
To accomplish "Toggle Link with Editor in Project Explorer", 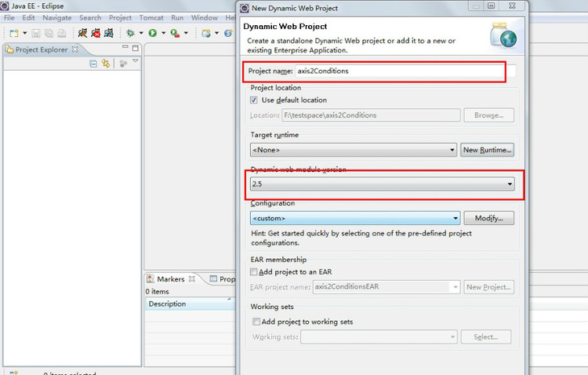I will (106, 64).
